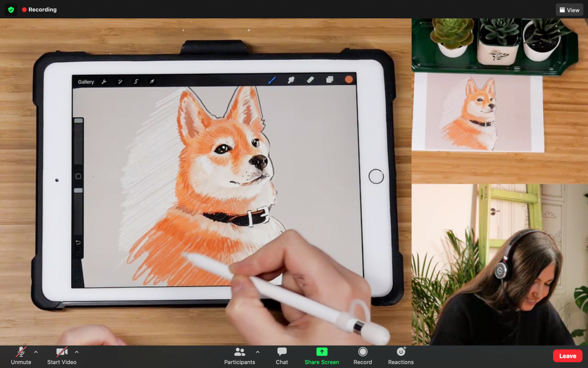Screen dimensions: 588x368
Task: Open the orange color swatch in Procreate
Action: [x=349, y=79]
